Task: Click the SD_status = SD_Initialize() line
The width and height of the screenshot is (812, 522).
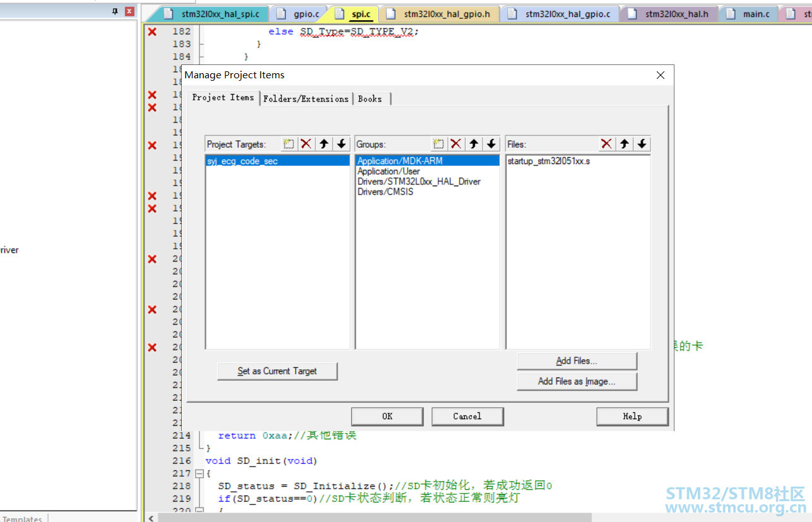Action: (x=385, y=486)
